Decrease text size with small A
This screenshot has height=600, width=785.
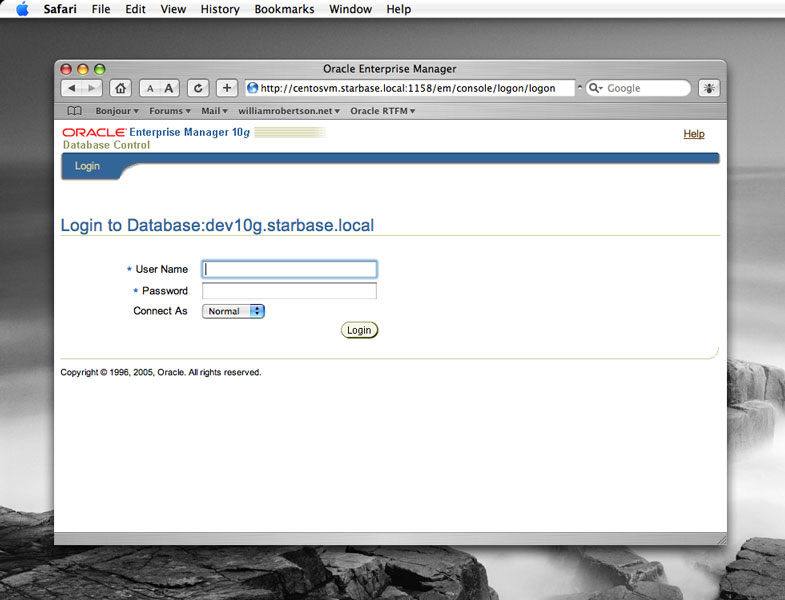click(150, 89)
